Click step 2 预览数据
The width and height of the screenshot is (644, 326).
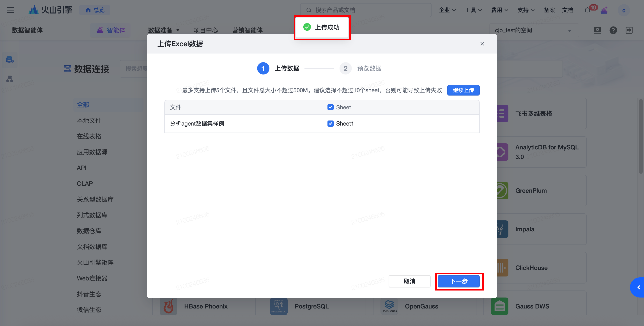361,69
